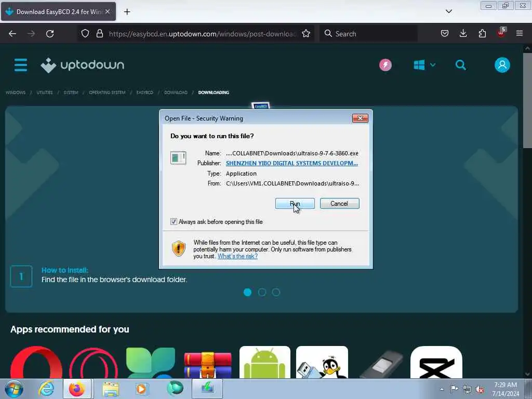Go to SYSTEM breadcrumb

point(71,92)
